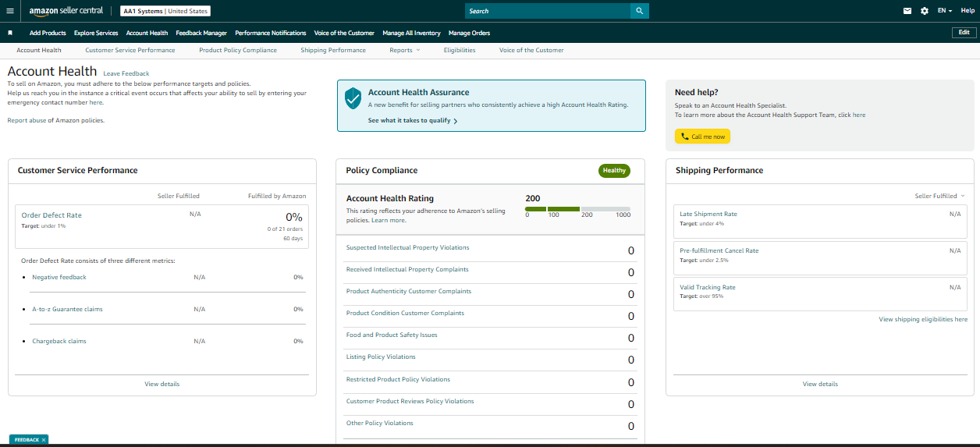Open the Order Defect Rate link
This screenshot has height=447, width=980.
[51, 215]
